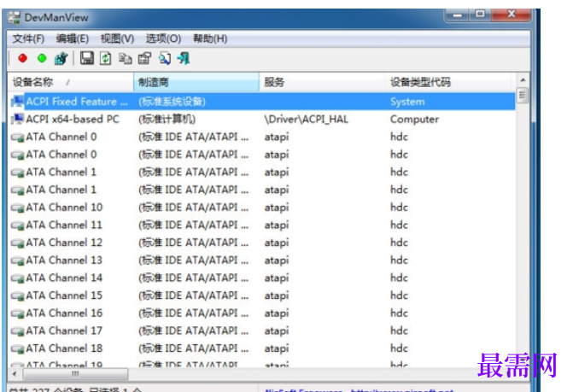Select the ATA Channel 15 name text
The width and height of the screenshot is (573, 392).
[64, 295]
